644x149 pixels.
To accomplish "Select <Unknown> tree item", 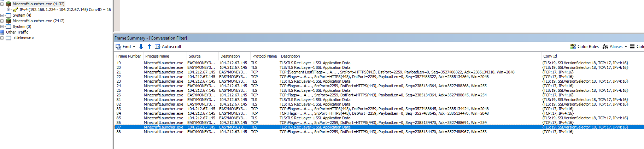I will point(24,38).
